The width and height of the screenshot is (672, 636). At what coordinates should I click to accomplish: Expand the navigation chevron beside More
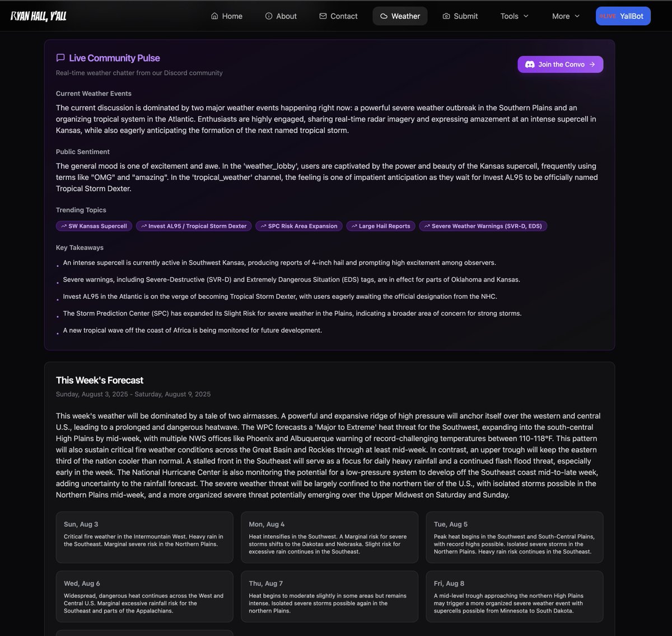[x=578, y=17]
